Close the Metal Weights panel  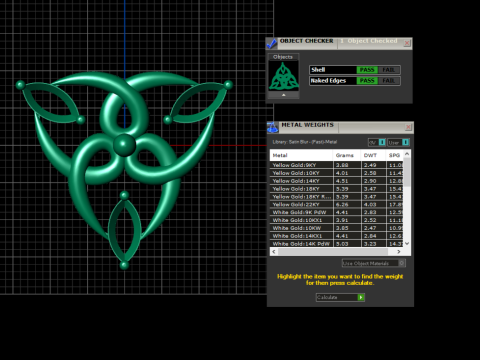408,127
